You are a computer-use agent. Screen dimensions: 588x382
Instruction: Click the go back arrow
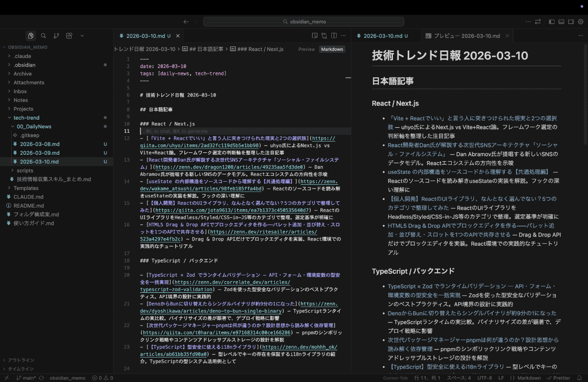tap(186, 22)
